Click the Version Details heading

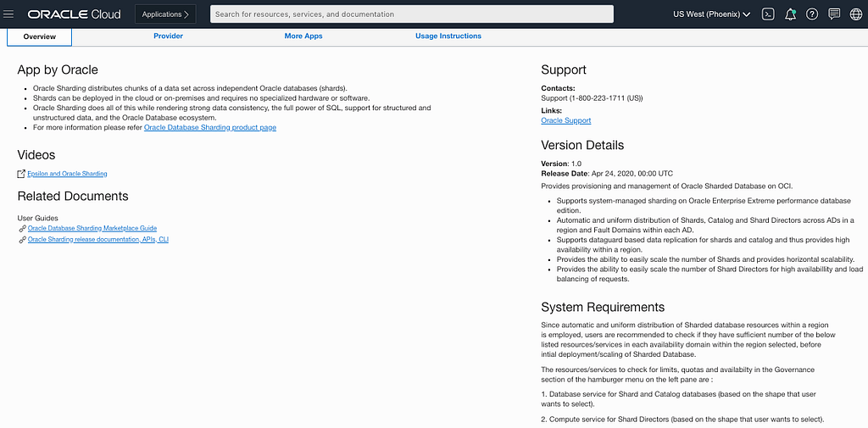click(x=582, y=145)
